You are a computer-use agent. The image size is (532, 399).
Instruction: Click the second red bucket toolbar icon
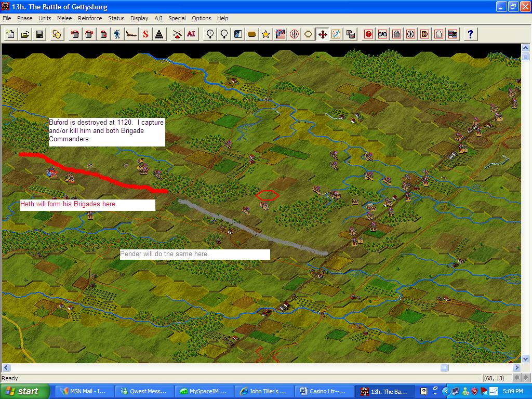(89, 34)
